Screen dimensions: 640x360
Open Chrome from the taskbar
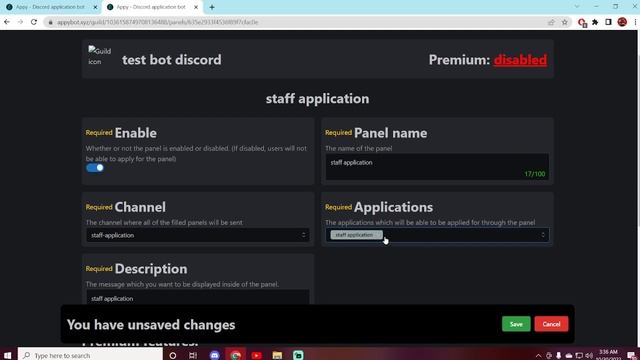(x=236, y=355)
